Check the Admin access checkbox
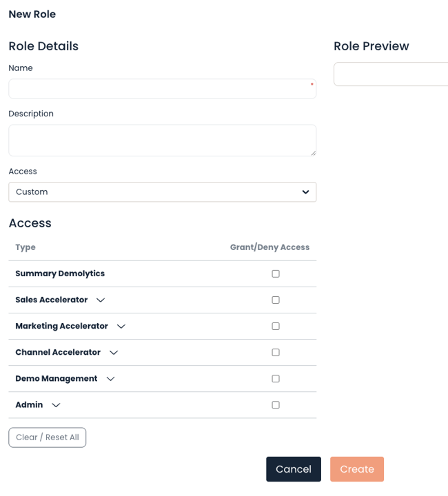448x496 pixels. pos(276,405)
